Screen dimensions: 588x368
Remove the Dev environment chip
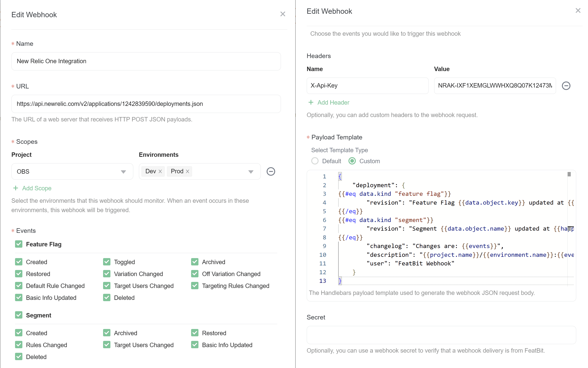pyautogui.click(x=160, y=171)
